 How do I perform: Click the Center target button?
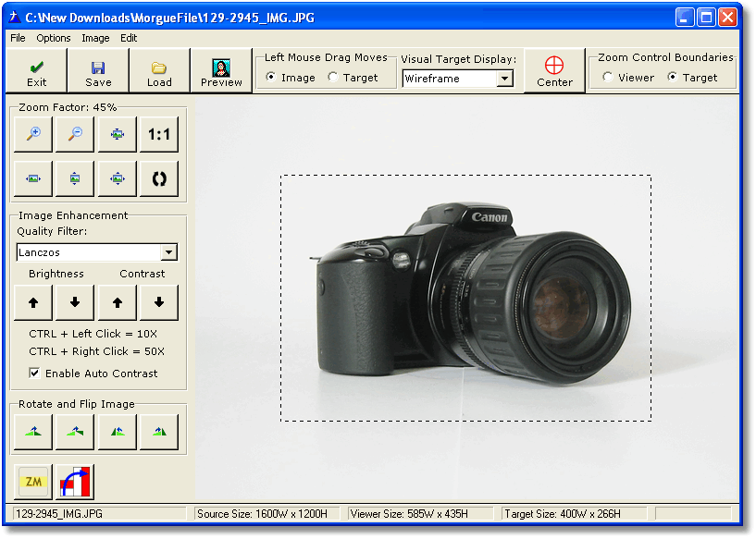coord(554,70)
